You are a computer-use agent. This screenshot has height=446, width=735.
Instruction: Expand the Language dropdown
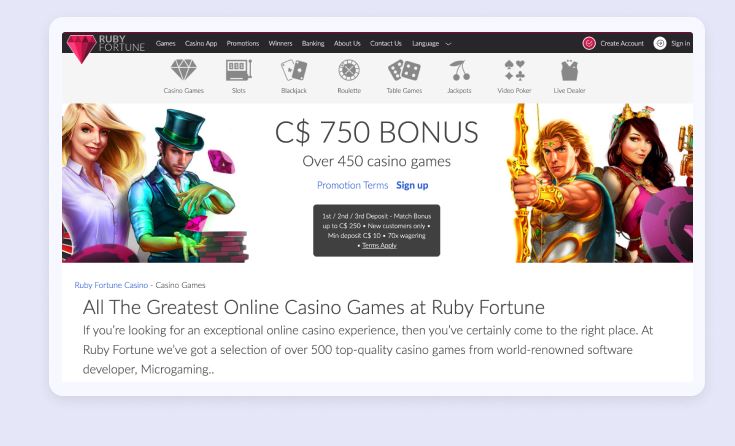pos(431,44)
